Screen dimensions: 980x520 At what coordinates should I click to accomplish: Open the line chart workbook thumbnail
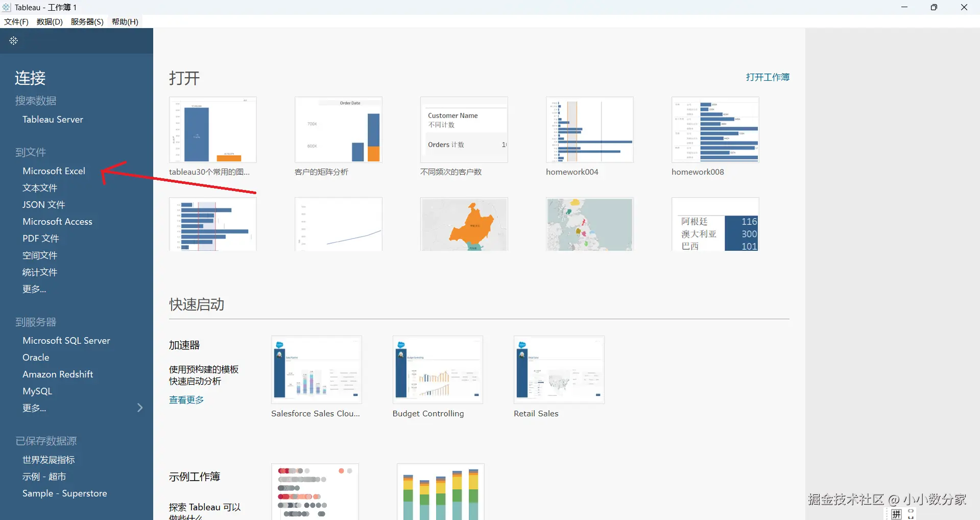[x=339, y=224]
